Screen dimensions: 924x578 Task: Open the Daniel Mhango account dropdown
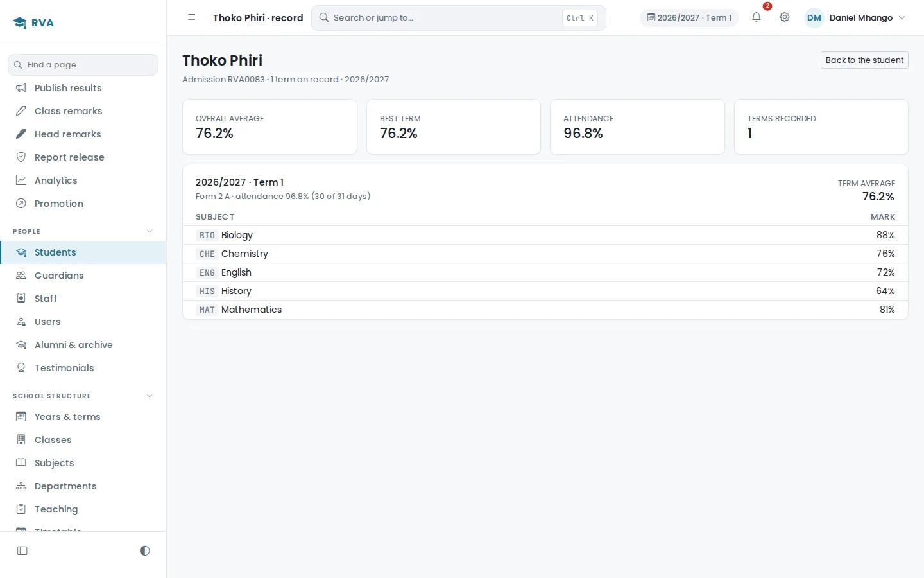pos(856,18)
